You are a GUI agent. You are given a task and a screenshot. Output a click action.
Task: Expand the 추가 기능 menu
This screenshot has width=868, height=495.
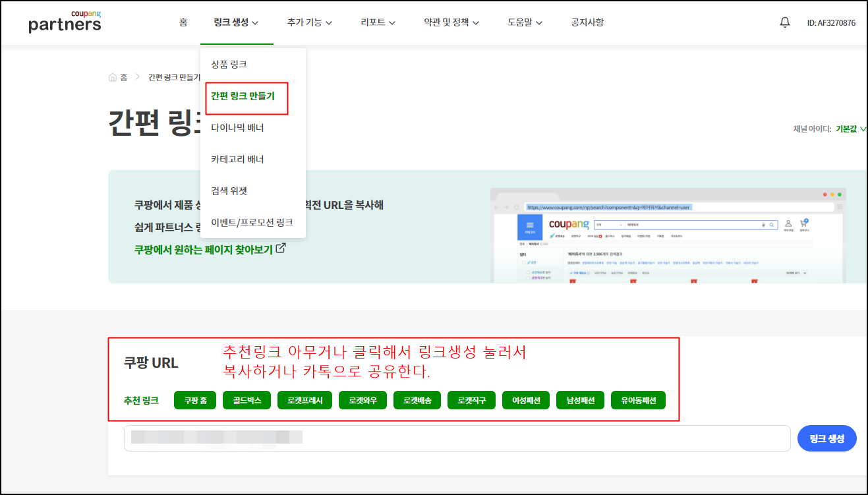coord(310,22)
